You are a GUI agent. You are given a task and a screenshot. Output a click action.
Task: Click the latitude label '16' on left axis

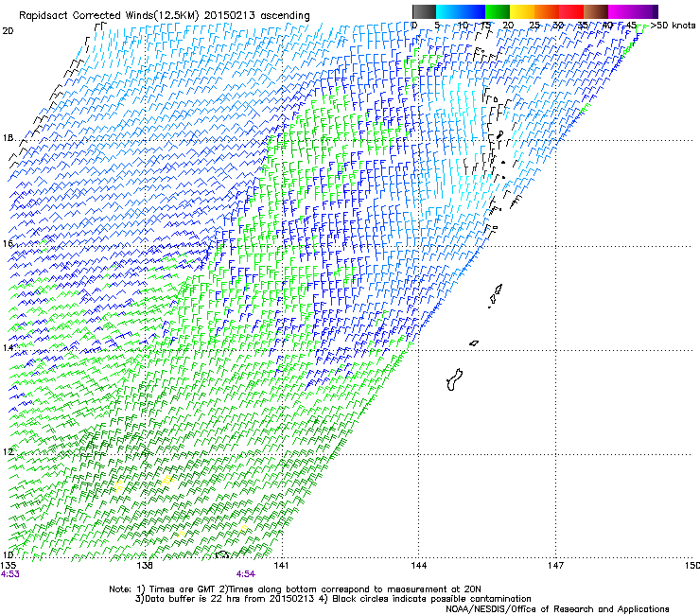coord(8,243)
